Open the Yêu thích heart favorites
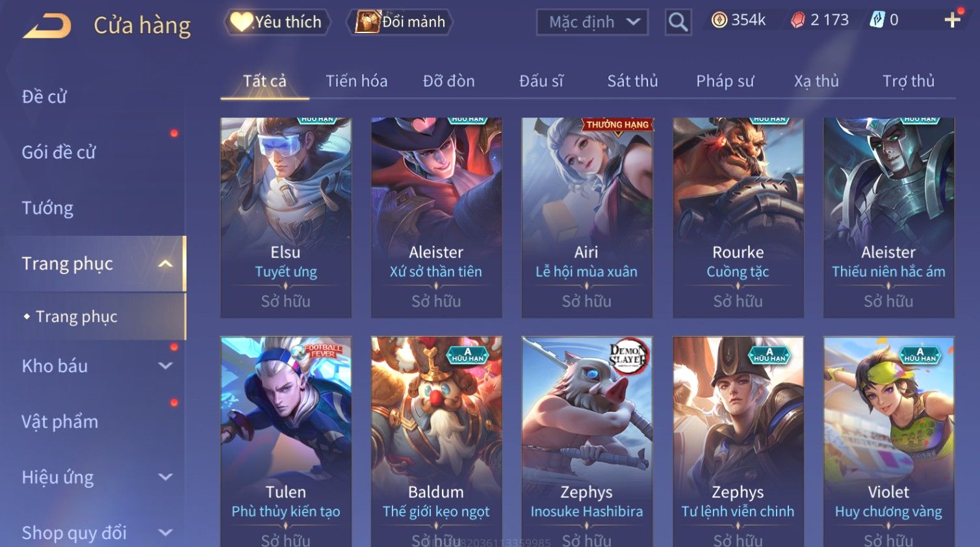The height and width of the screenshot is (547, 980). click(277, 22)
